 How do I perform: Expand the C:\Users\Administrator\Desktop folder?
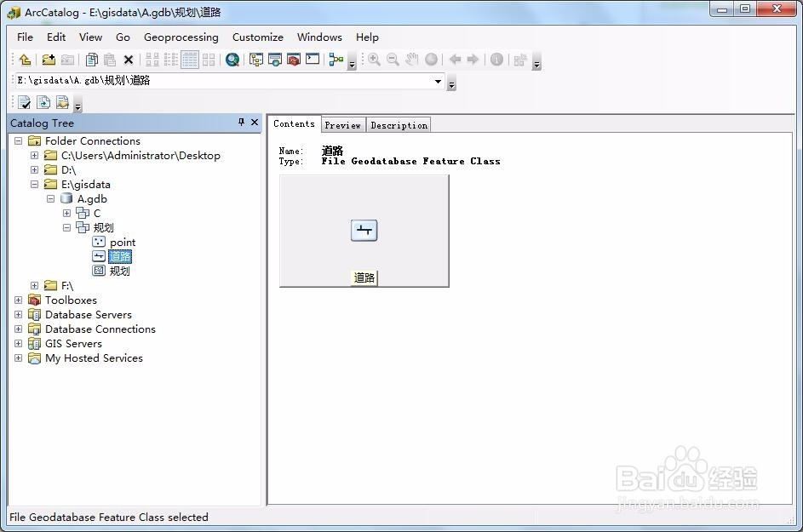(34, 155)
